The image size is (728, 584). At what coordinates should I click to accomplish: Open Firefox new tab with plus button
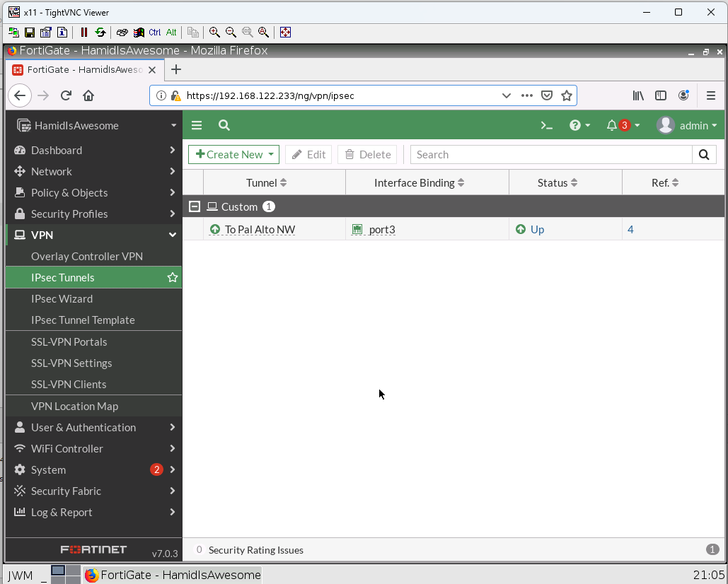(176, 69)
